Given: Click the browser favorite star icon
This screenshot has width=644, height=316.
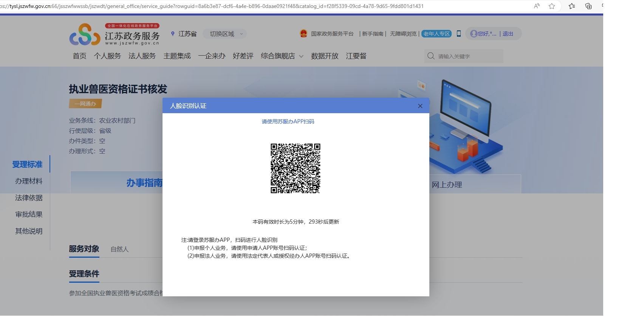Looking at the screenshot, I should pyautogui.click(x=552, y=6).
